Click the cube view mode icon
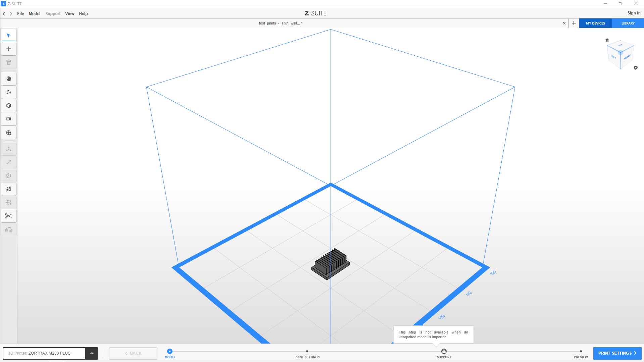This screenshot has height=362, width=644. point(9,106)
